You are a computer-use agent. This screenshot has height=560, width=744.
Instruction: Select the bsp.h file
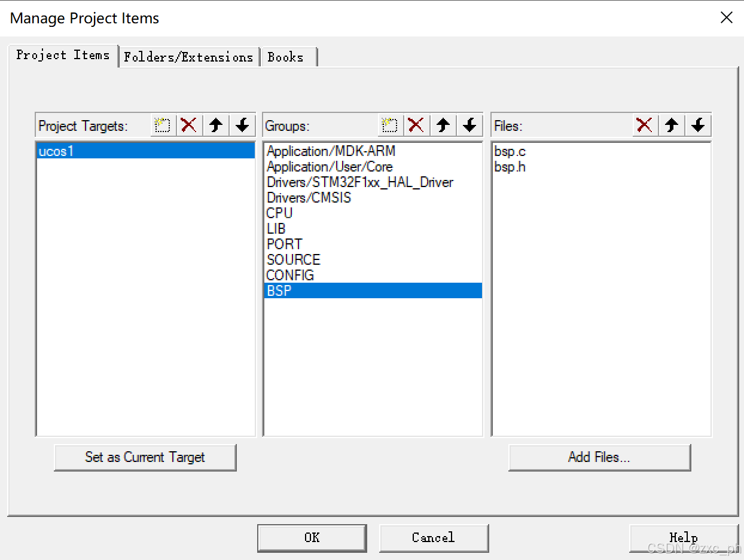click(601, 167)
